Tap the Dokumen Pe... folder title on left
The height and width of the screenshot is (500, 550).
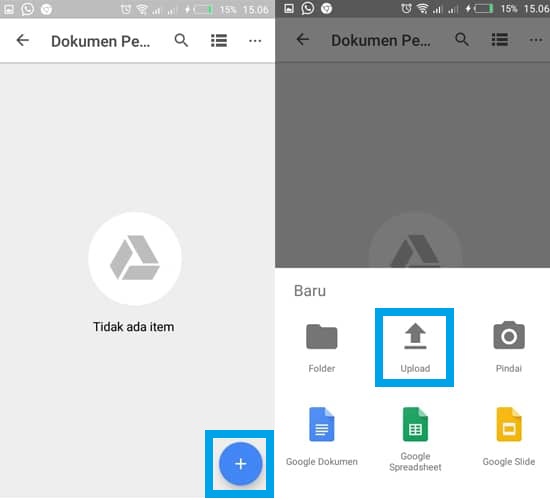101,41
